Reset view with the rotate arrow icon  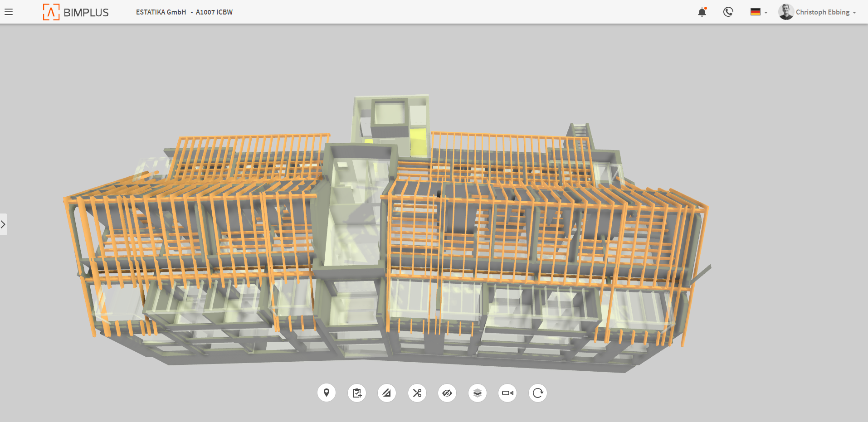[538, 393]
